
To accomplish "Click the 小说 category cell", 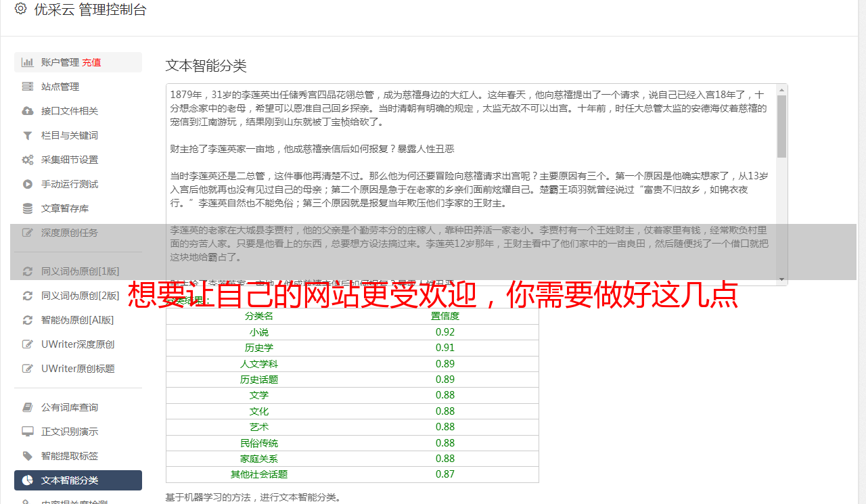I will coord(259,332).
